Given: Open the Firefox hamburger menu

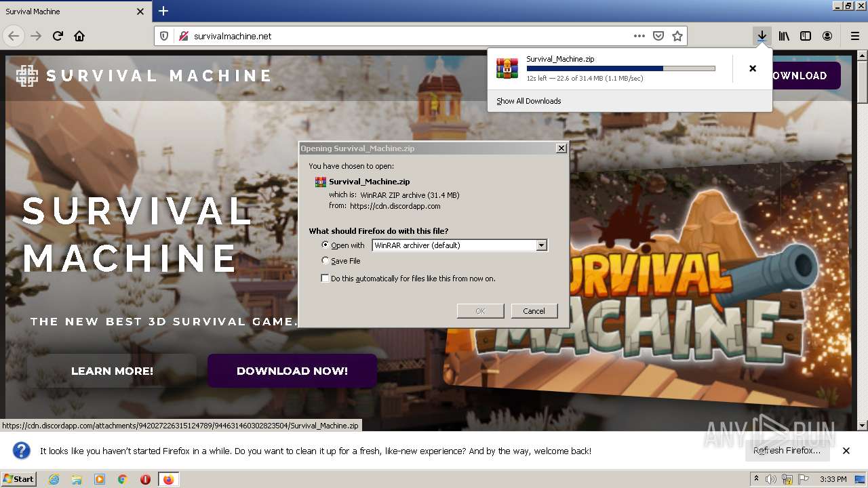Looking at the screenshot, I should coord(854,36).
